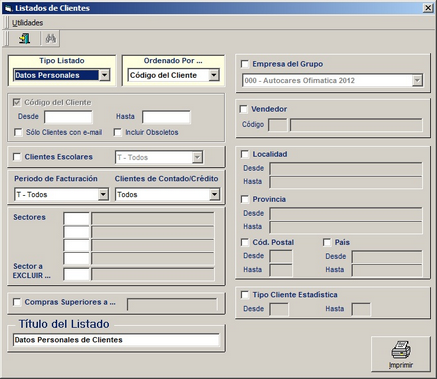This screenshot has width=437, height=379.
Task: Check the Localidad filter
Action: pos(245,154)
